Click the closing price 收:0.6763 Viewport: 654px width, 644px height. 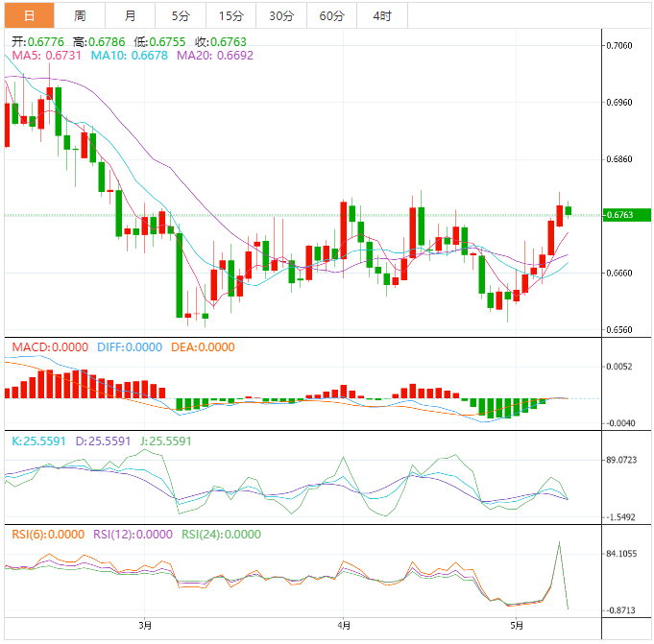[x=221, y=41]
